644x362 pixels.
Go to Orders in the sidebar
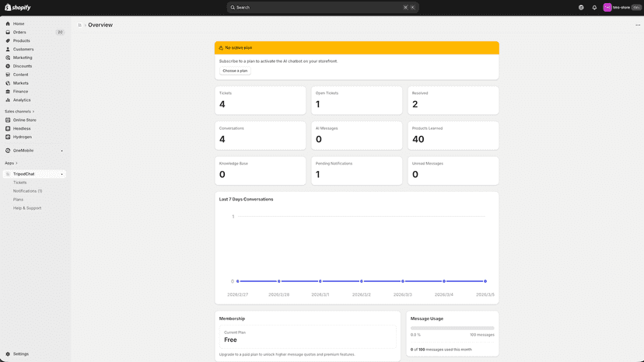point(19,32)
